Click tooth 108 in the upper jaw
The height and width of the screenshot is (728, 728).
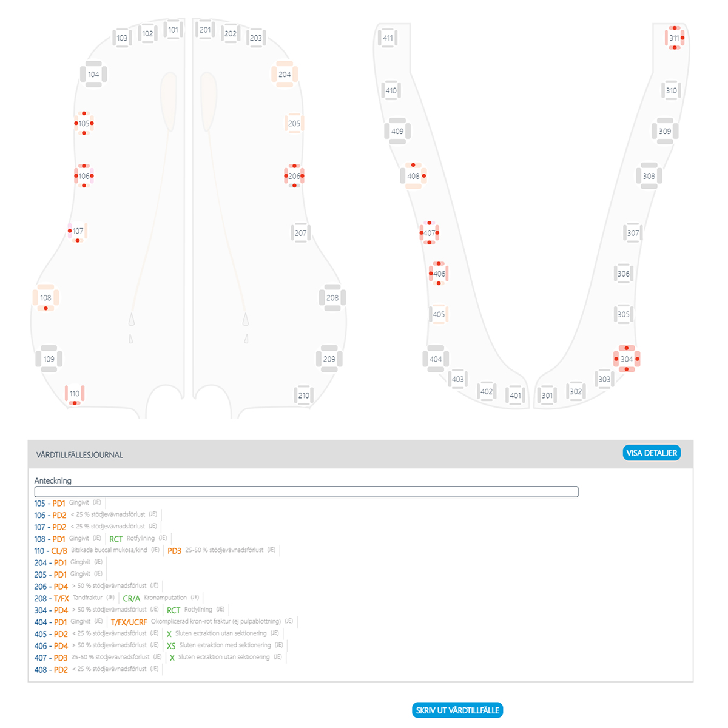click(46, 298)
